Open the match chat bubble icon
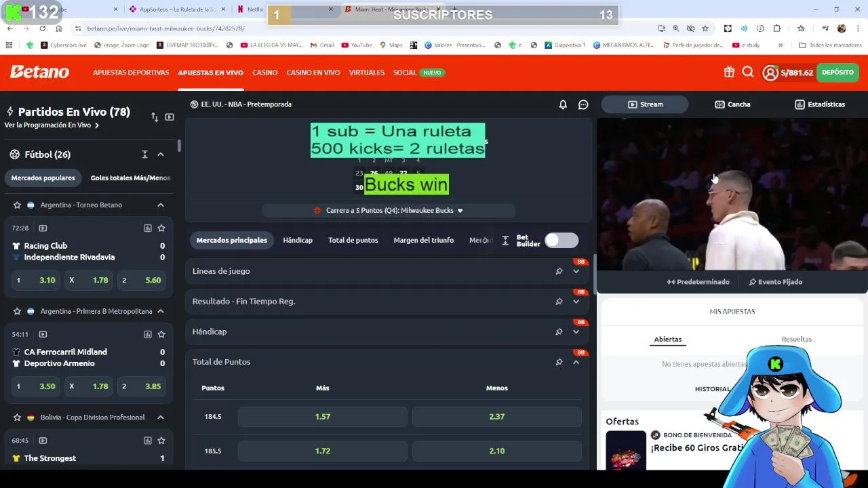This screenshot has height=488, width=868. [583, 104]
